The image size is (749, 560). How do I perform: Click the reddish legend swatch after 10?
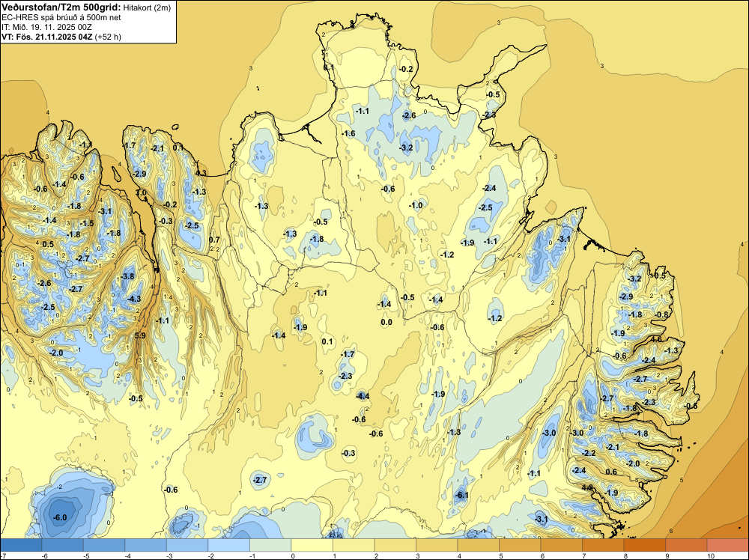click(727, 545)
